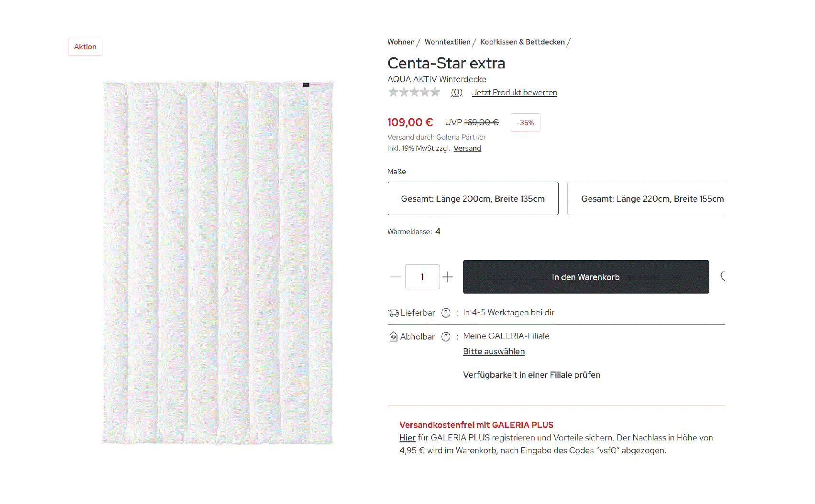Click the wishlist icon beside the cart button
Image resolution: width=815 pixels, height=504 pixels.
click(x=723, y=276)
